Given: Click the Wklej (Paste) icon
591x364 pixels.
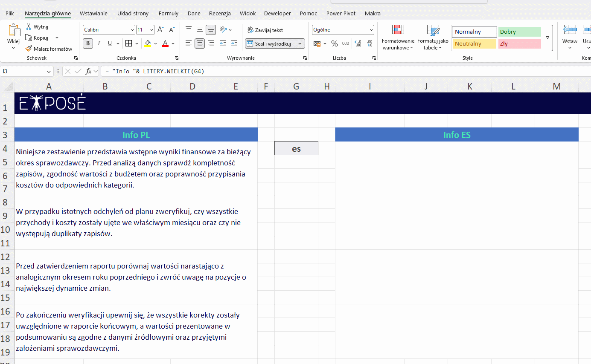Looking at the screenshot, I should point(14,31).
